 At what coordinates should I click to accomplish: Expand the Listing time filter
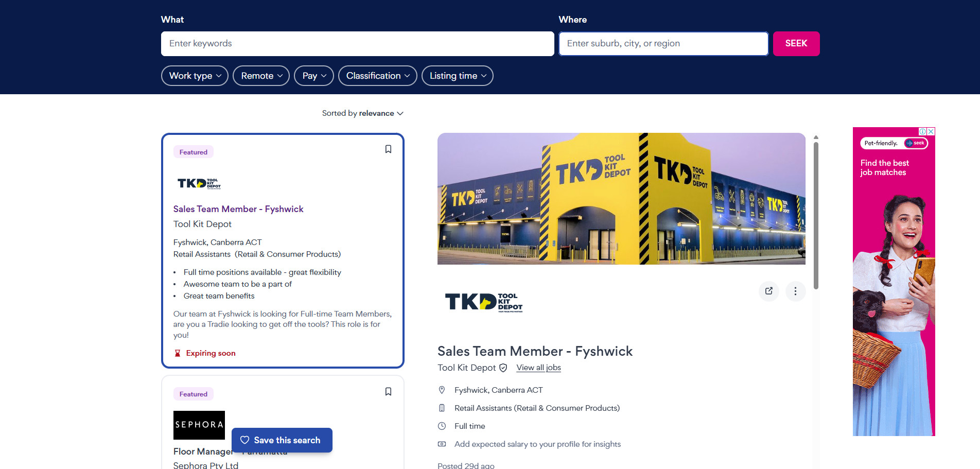point(457,76)
